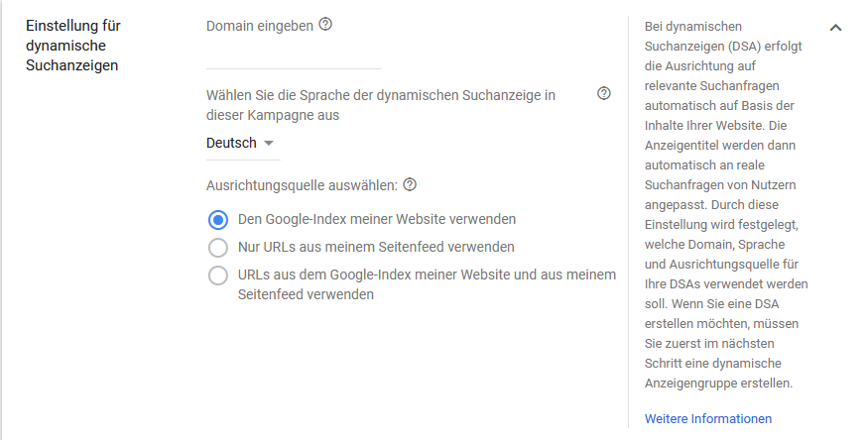Viewport: 868px width, 440px height.
Task: Click the label text Nur URLs aus meinem Seitenfeed verwenden
Action: click(x=376, y=247)
